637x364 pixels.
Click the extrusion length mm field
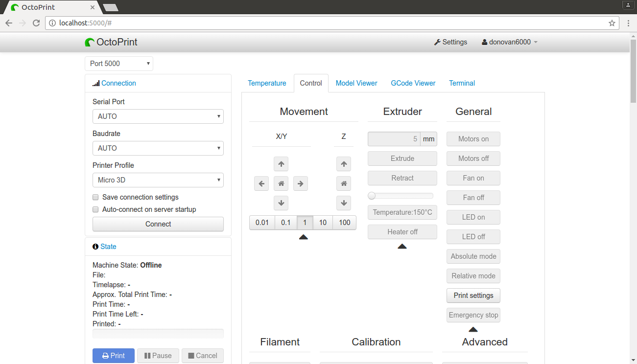tap(394, 139)
